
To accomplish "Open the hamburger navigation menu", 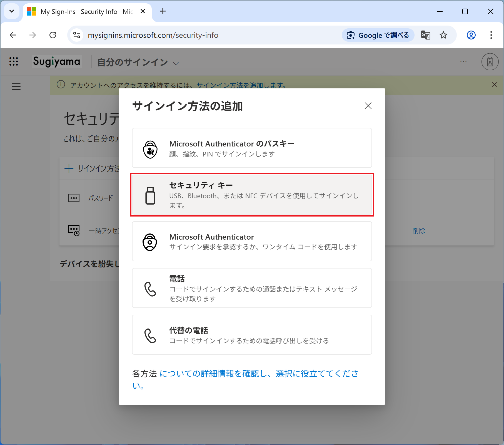I will pyautogui.click(x=16, y=87).
